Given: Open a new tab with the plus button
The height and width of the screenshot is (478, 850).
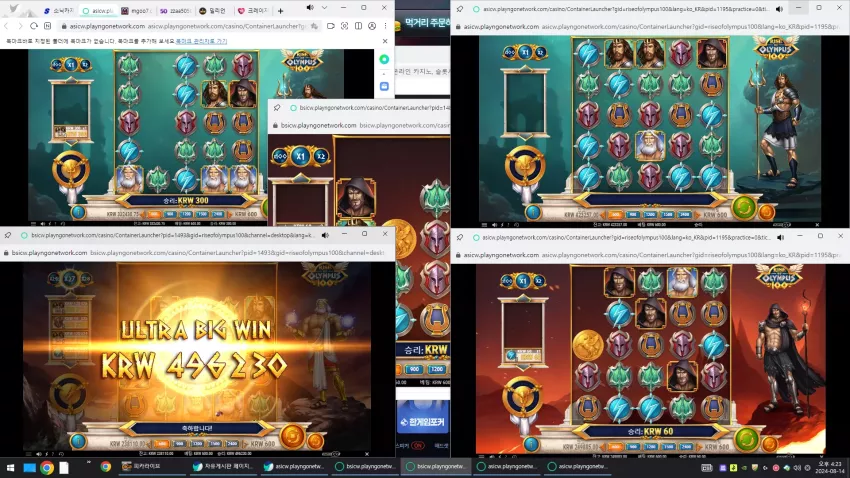Looking at the screenshot, I should [x=280, y=10].
